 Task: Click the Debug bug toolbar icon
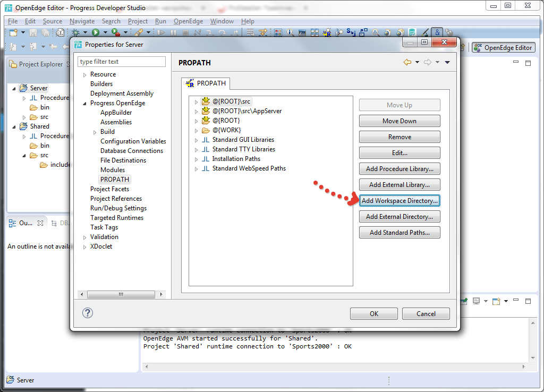pyautogui.click(x=75, y=32)
